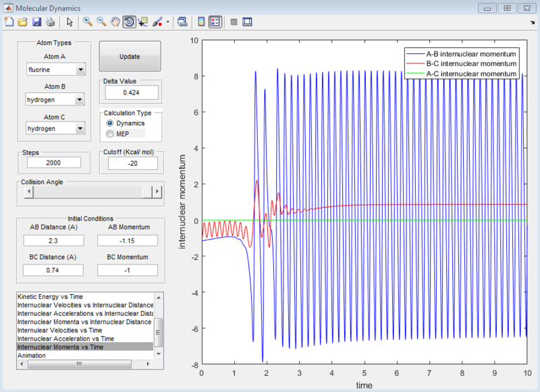Select the Zoom In tool
This screenshot has width=540, height=392.
(86, 22)
